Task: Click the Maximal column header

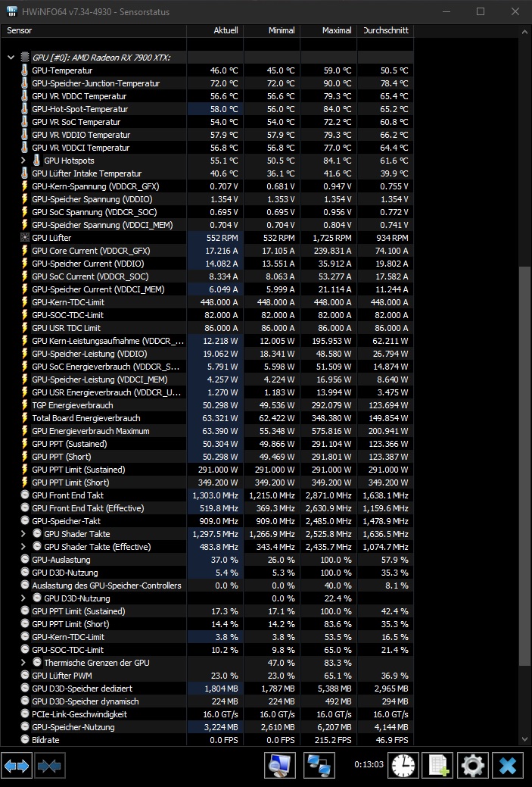Action: [328, 30]
